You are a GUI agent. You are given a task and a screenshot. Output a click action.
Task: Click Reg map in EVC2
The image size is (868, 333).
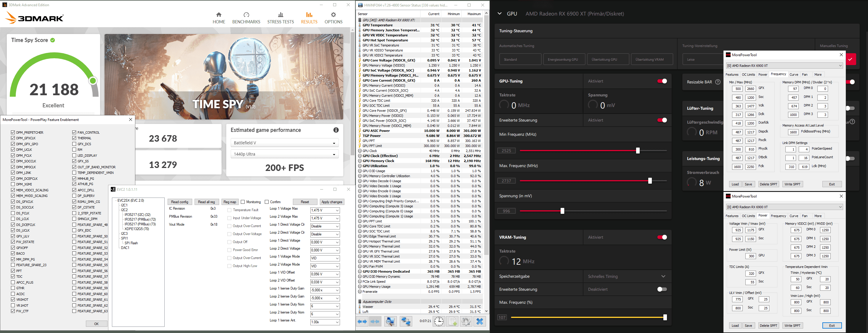(230, 202)
